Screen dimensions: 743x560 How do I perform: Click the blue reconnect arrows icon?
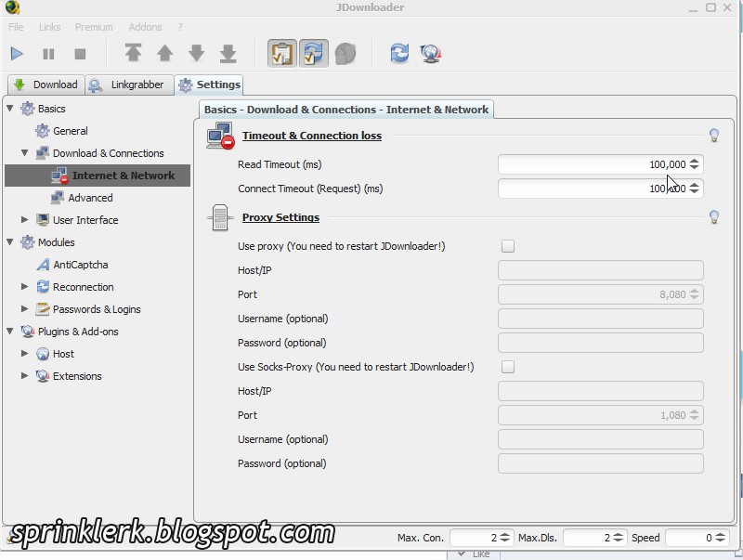[x=399, y=53]
